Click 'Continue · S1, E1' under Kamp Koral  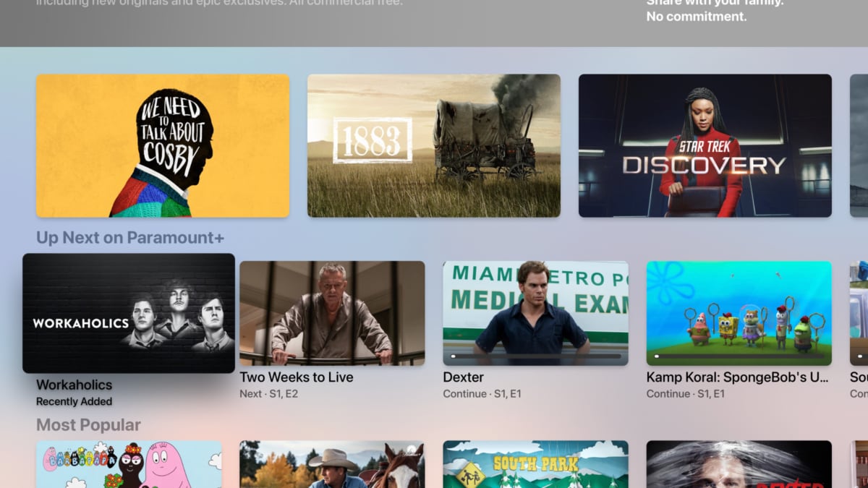point(686,394)
